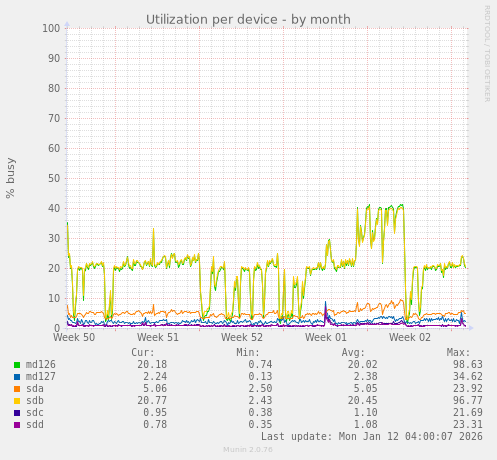The width and height of the screenshot is (497, 460).
Task: Click sdb current value 20.77
Action: pos(152,401)
